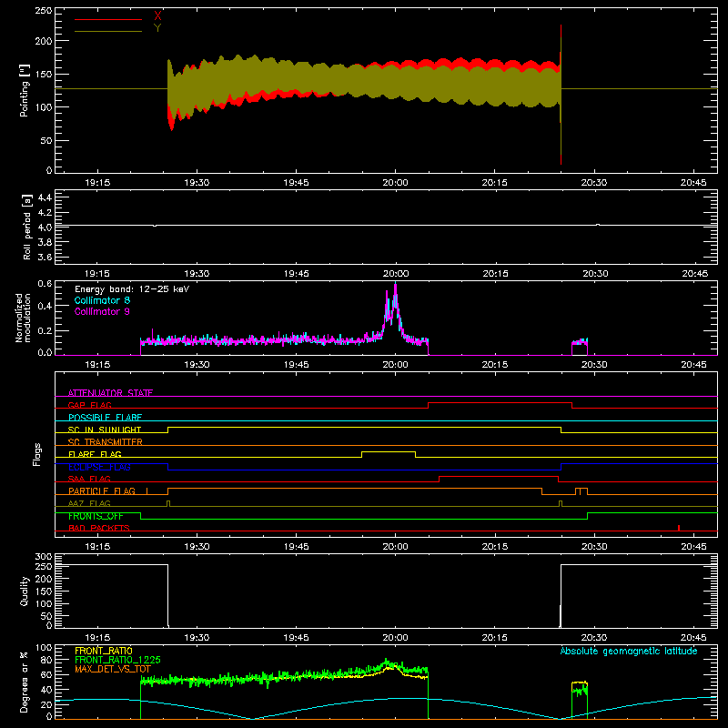The image size is (728, 728).
Task: Click the 'Collimator 9' legend entry
Action: coord(102,311)
